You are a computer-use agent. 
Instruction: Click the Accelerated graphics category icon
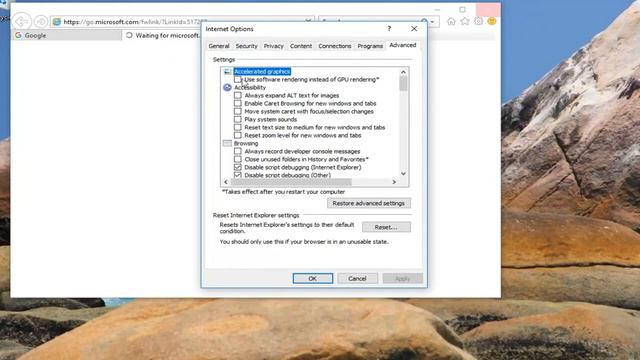[x=227, y=71]
